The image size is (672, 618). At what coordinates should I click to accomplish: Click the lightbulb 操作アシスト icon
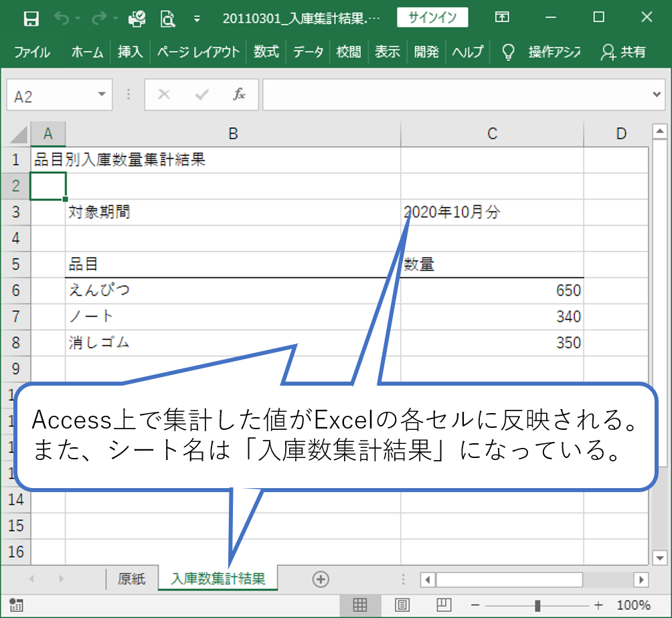click(508, 52)
